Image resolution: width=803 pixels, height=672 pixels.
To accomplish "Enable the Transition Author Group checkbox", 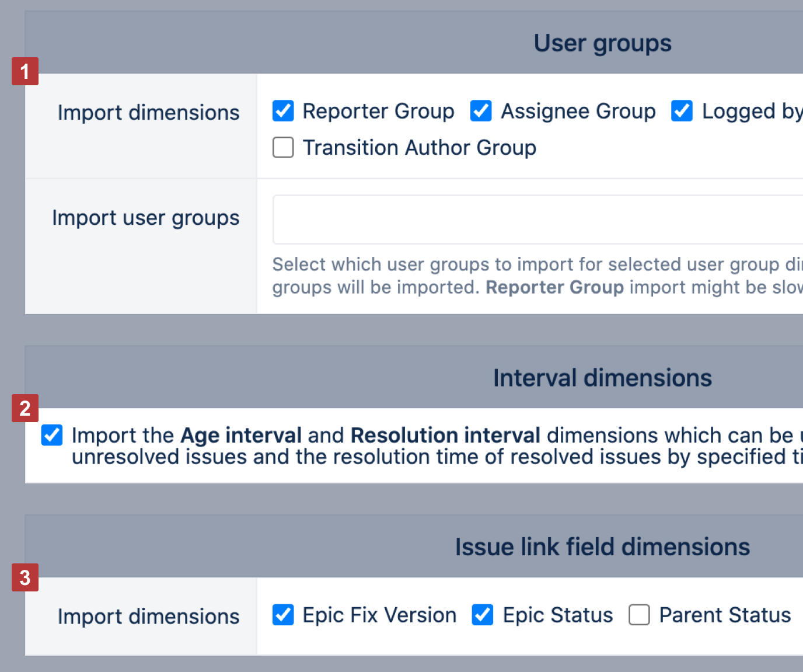I will (x=283, y=148).
